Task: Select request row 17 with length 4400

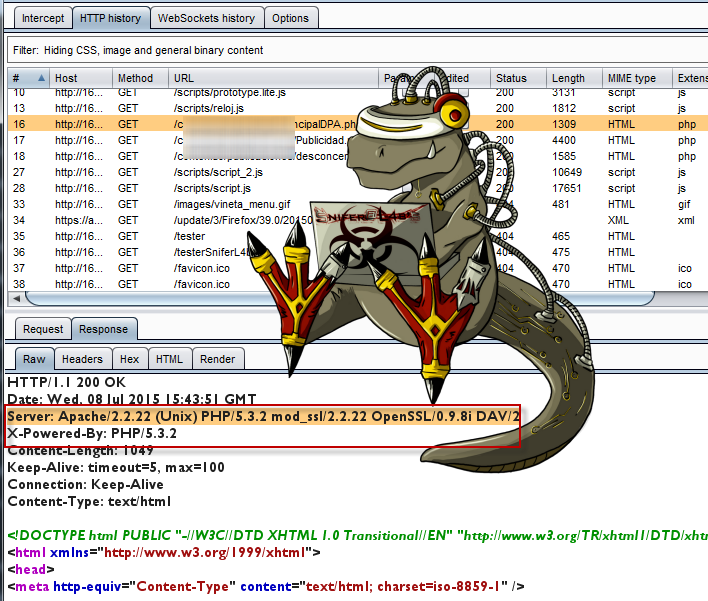Action: pyautogui.click(x=358, y=140)
